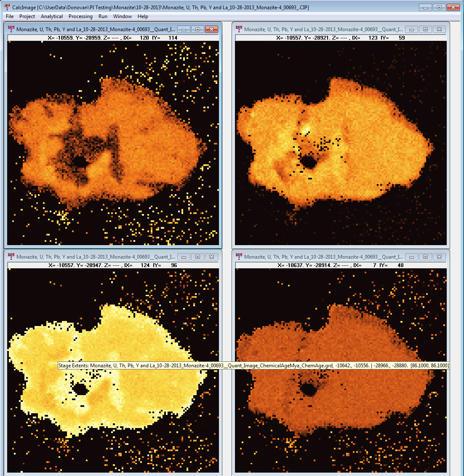
Task: Close the top-right image window
Action: point(439,29)
